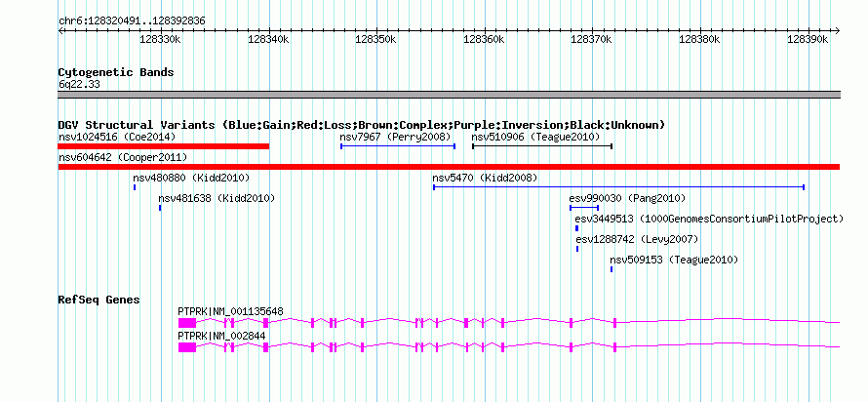Select the gray 6q22.33 cytogenetic band bar

[449, 95]
